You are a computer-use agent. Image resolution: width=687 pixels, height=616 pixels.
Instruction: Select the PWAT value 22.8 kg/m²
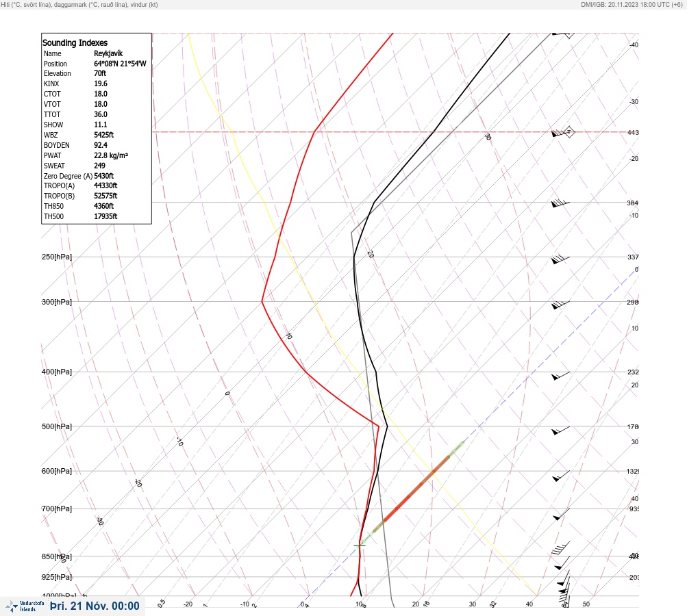click(x=111, y=155)
